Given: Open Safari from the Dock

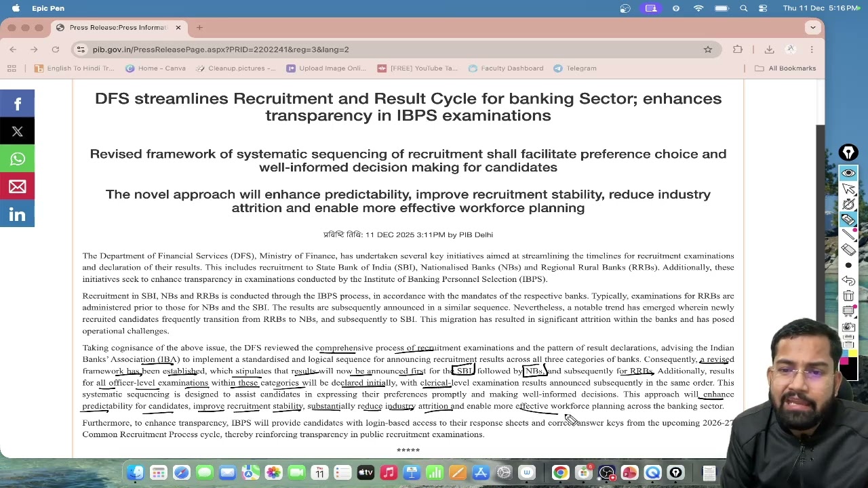Looking at the screenshot, I should point(182,472).
